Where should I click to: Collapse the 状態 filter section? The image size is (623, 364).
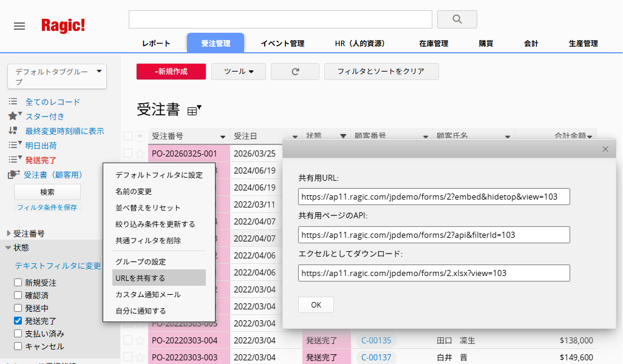(8, 248)
